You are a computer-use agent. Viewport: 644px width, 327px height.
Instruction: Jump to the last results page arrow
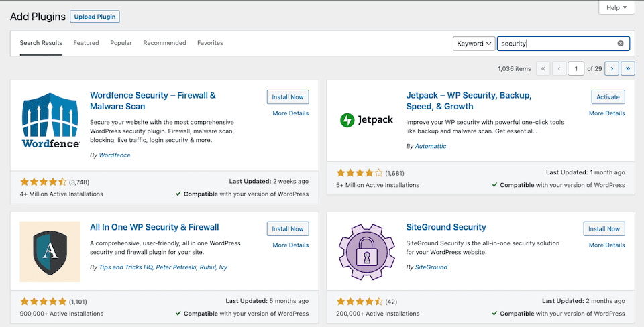[x=628, y=68]
